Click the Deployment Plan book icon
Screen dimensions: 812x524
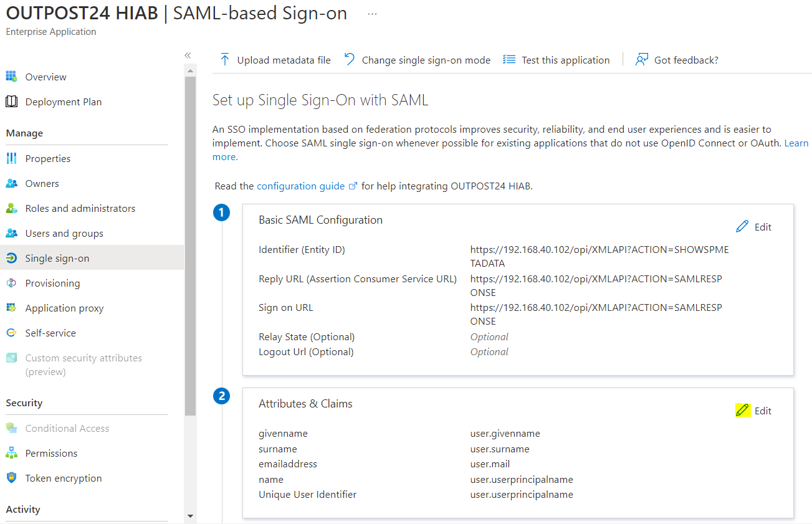point(11,102)
